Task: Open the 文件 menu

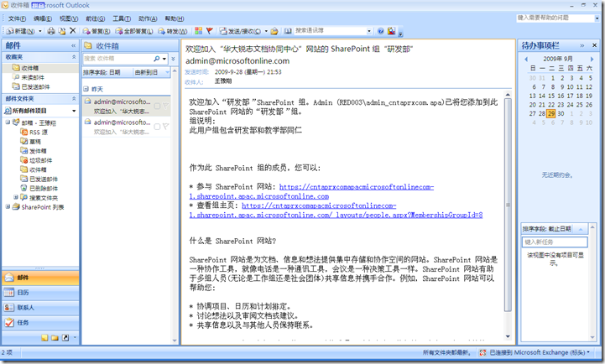Action: pos(17,18)
